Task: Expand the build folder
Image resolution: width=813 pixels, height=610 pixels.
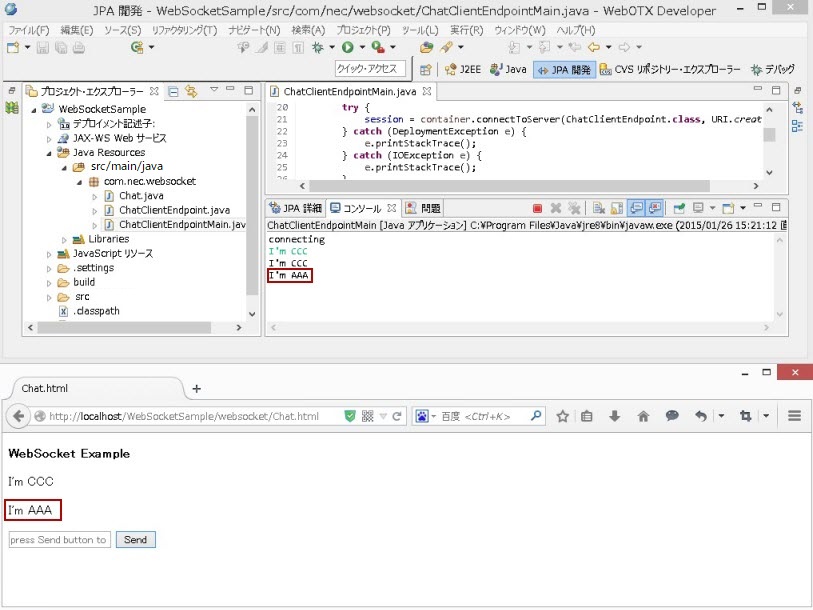Action: [x=49, y=283]
